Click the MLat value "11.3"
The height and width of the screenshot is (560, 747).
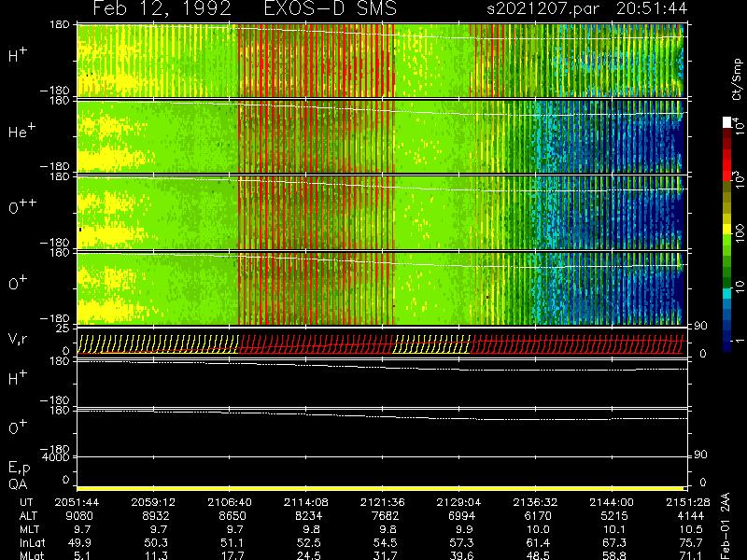[x=156, y=555]
